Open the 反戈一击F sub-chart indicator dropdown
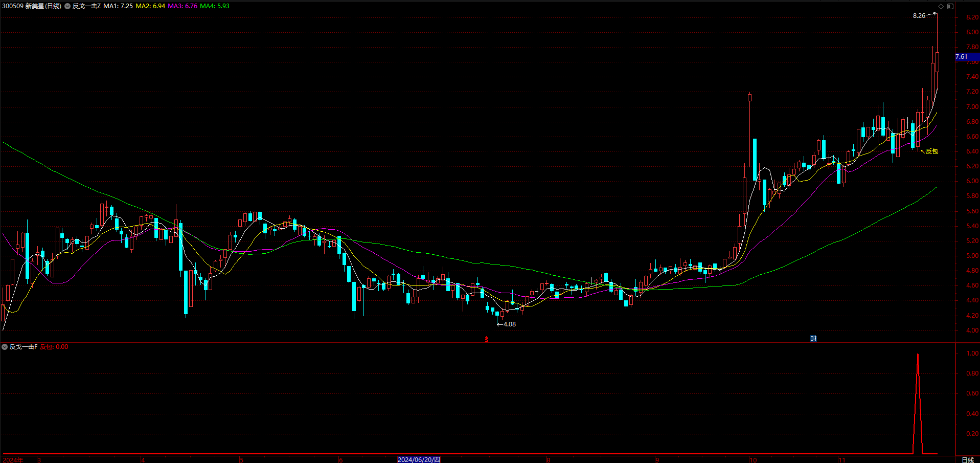The width and height of the screenshot is (980, 463). [x=5, y=347]
